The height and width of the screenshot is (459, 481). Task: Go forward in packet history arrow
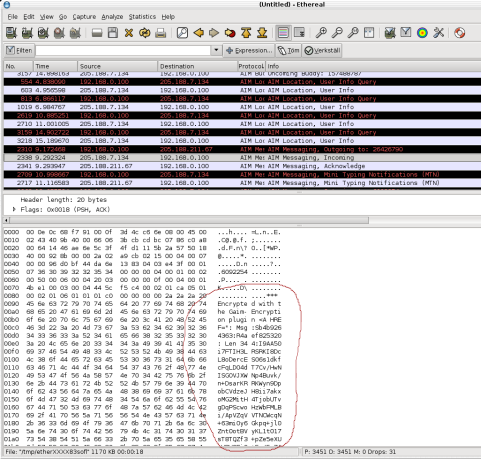click(x=214, y=33)
